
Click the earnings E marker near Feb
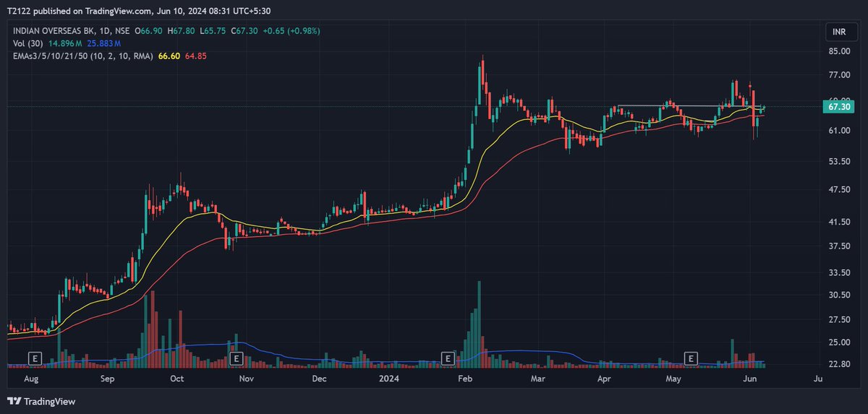pyautogui.click(x=448, y=358)
